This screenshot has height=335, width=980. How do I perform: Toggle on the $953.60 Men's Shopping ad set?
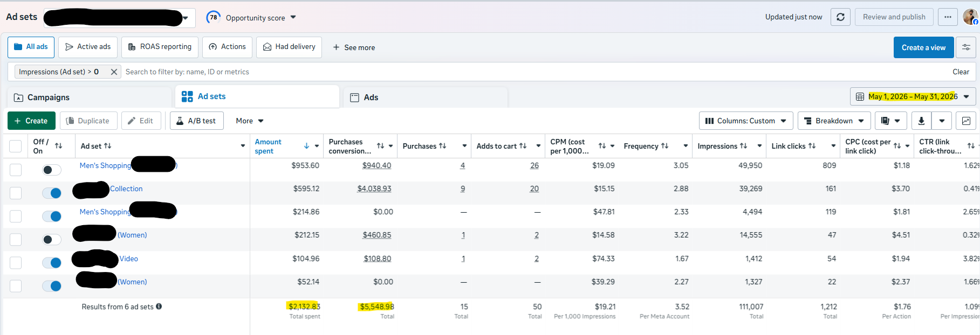click(52, 170)
